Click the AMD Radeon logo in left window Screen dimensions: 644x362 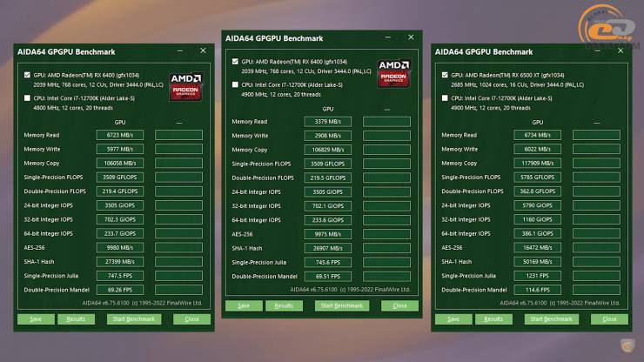pos(186,87)
